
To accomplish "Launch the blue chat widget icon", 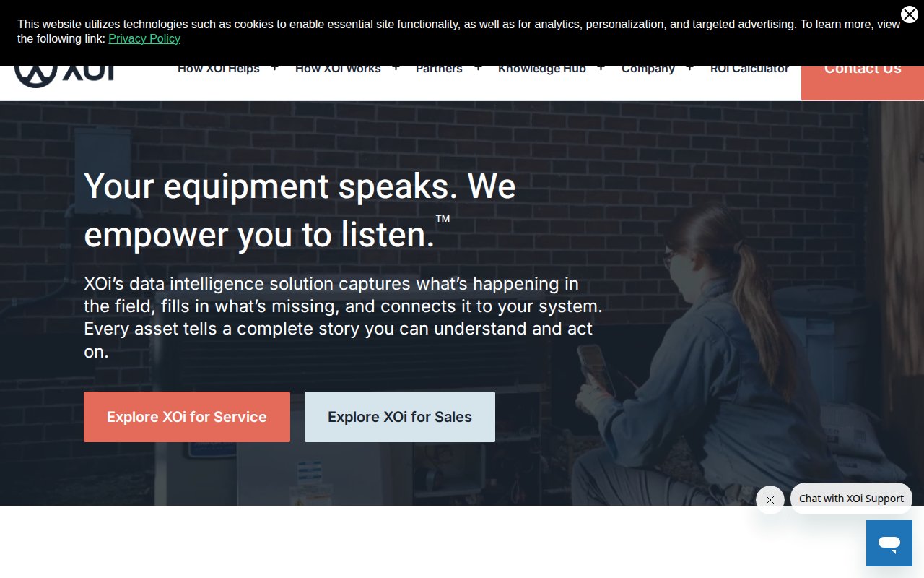I will point(889,543).
